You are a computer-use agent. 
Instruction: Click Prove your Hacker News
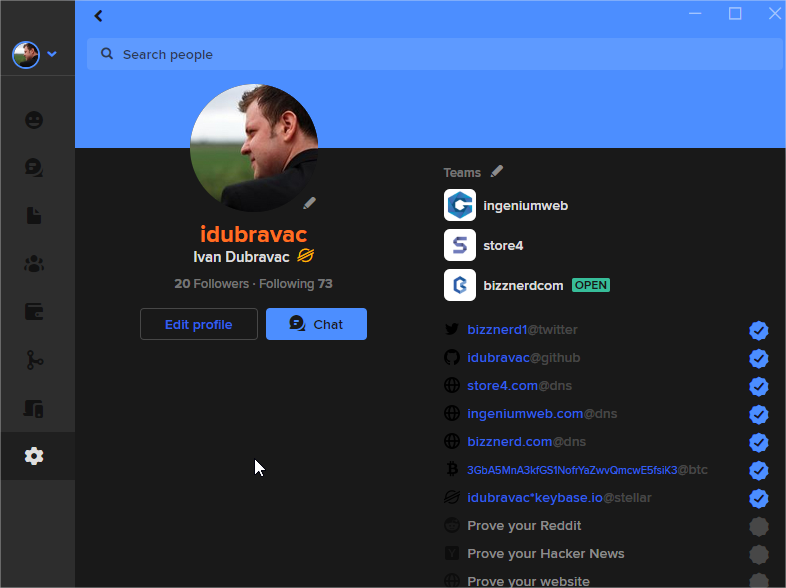[545, 554]
